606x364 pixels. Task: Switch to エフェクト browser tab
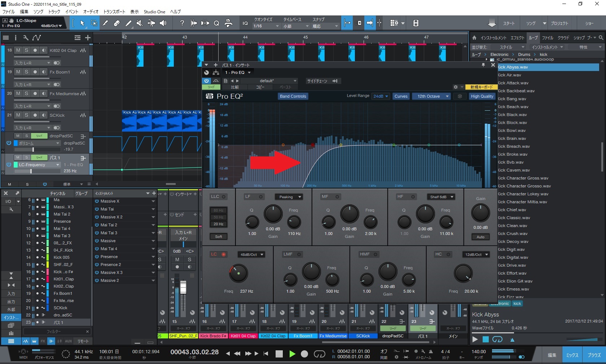click(517, 37)
